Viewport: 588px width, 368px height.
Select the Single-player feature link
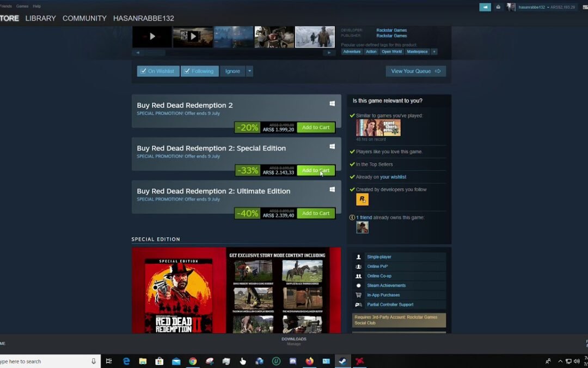point(379,257)
